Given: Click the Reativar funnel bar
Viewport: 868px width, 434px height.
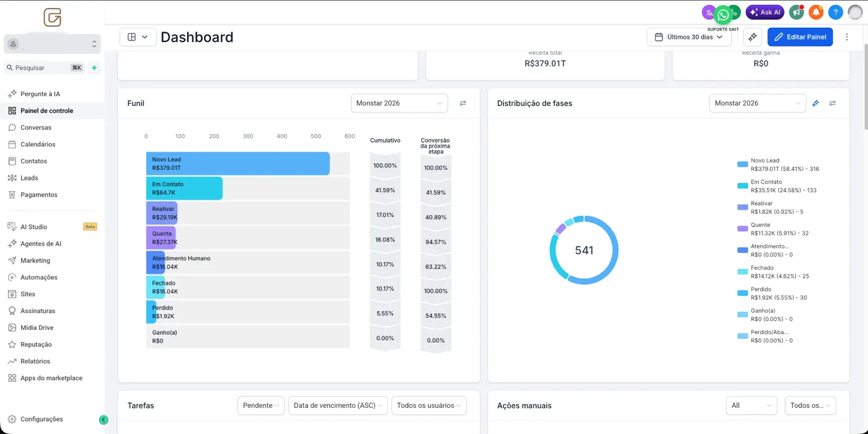Looking at the screenshot, I should (162, 213).
